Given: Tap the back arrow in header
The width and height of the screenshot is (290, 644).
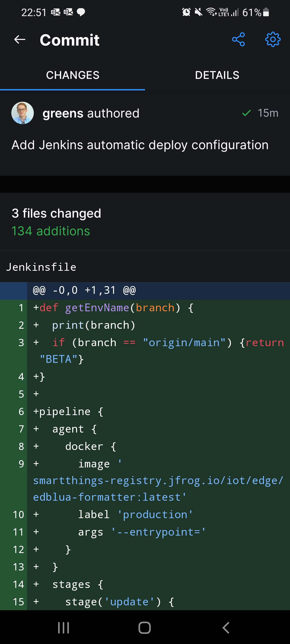Looking at the screenshot, I should (x=20, y=40).
